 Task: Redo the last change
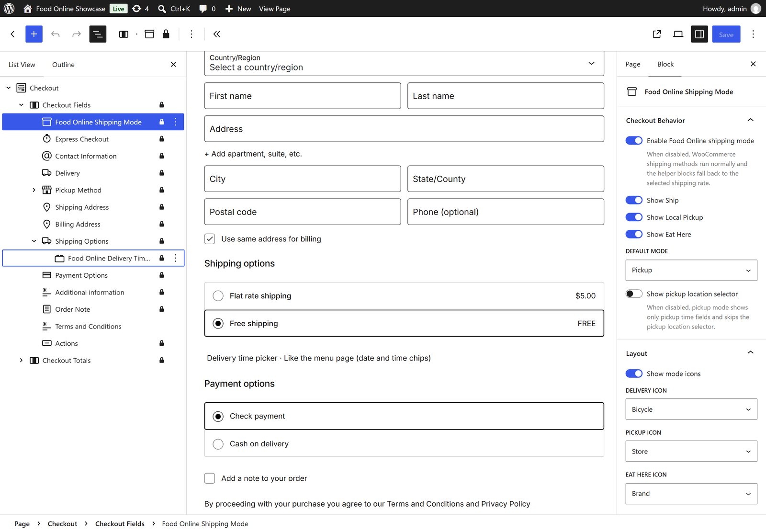coord(77,34)
